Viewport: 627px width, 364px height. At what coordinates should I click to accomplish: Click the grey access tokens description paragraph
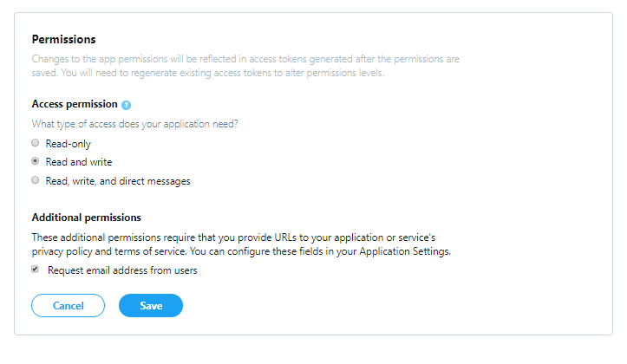pyautogui.click(x=245, y=66)
